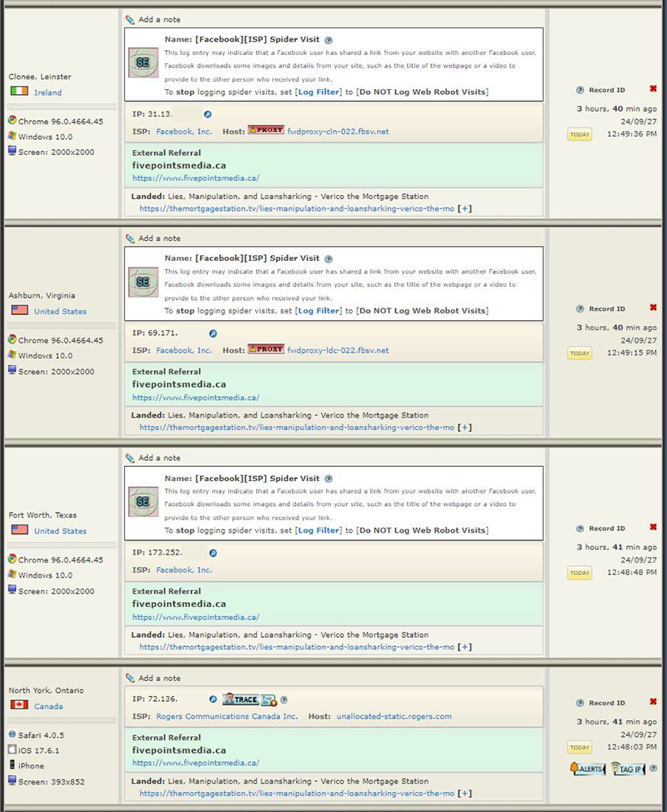The height and width of the screenshot is (812, 667).
Task: Open Log Filter link in the Clonee entry
Action: point(318,93)
